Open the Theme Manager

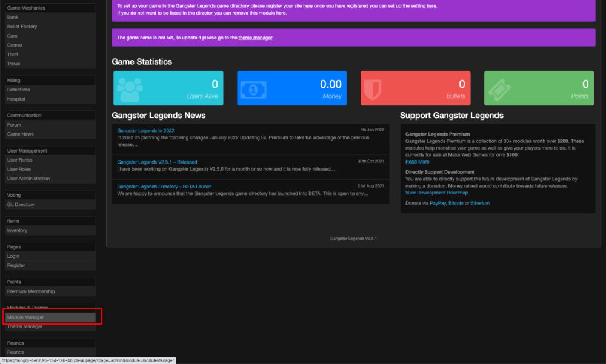coord(24,326)
